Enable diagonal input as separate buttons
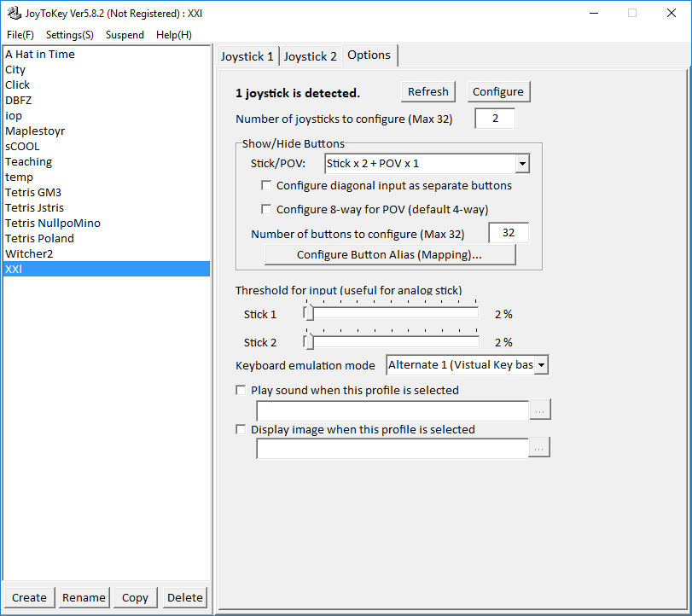Image resolution: width=692 pixels, height=616 pixels. [x=266, y=185]
